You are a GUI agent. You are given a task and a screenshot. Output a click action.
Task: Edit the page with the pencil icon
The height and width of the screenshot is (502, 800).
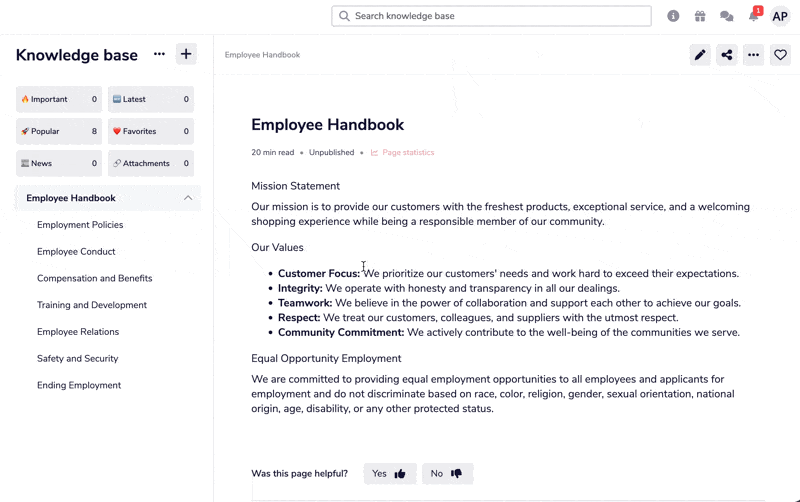coord(700,55)
